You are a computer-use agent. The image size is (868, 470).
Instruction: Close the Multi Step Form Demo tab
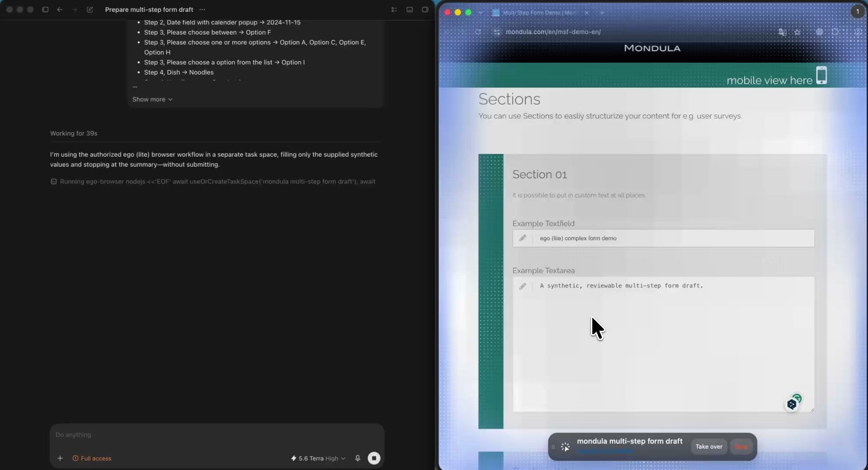tap(587, 13)
